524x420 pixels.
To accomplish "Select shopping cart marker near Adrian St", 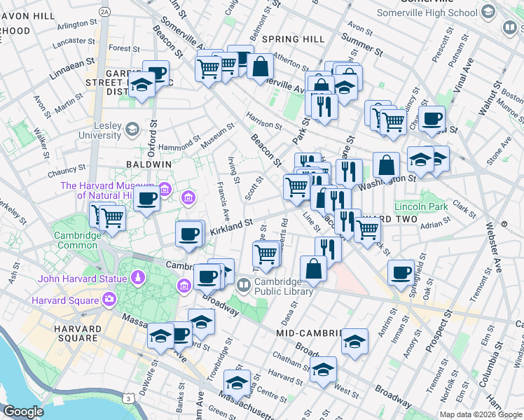I will [x=367, y=230].
